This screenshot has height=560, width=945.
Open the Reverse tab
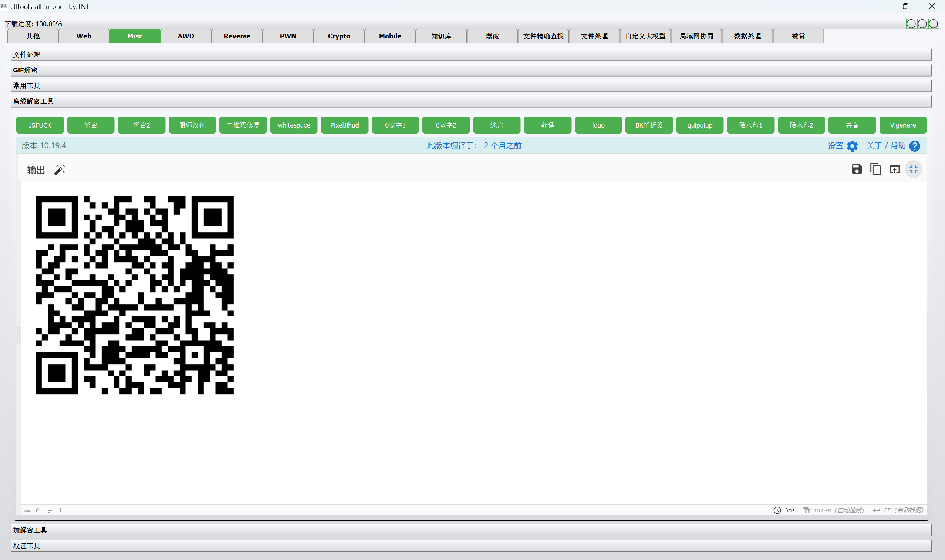click(237, 36)
